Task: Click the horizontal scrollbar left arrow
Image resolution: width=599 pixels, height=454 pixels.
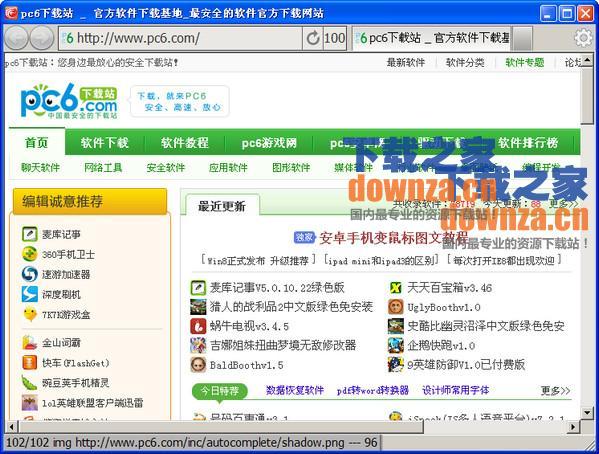Action: 12,426
